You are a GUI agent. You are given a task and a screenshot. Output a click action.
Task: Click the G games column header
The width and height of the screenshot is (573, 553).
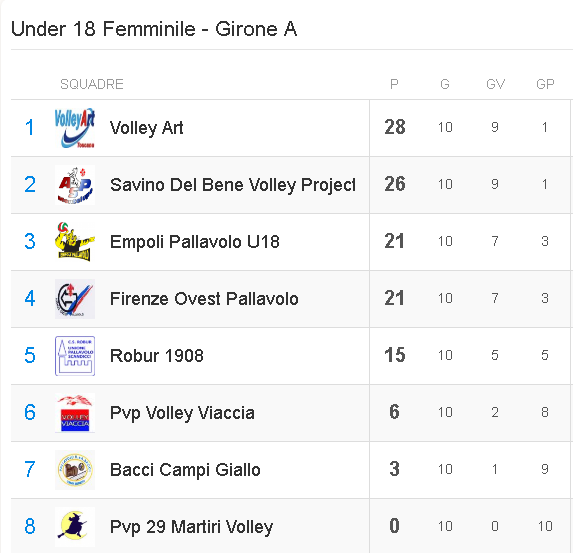(x=445, y=84)
